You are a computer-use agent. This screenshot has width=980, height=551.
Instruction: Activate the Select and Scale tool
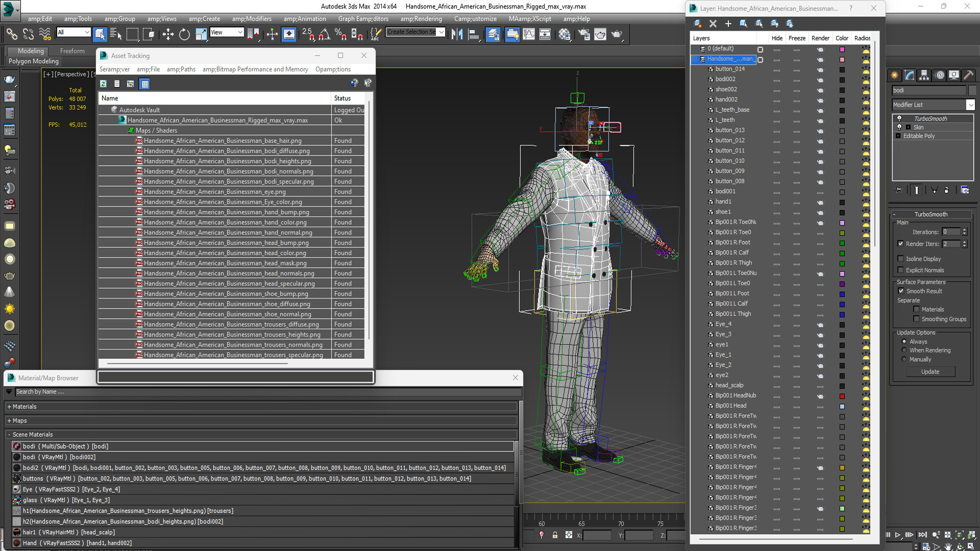(x=201, y=34)
